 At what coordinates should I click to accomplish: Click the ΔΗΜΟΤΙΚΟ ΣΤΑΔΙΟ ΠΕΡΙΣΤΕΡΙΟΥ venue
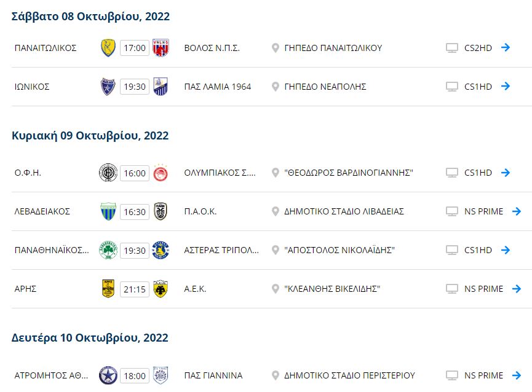pos(349,375)
